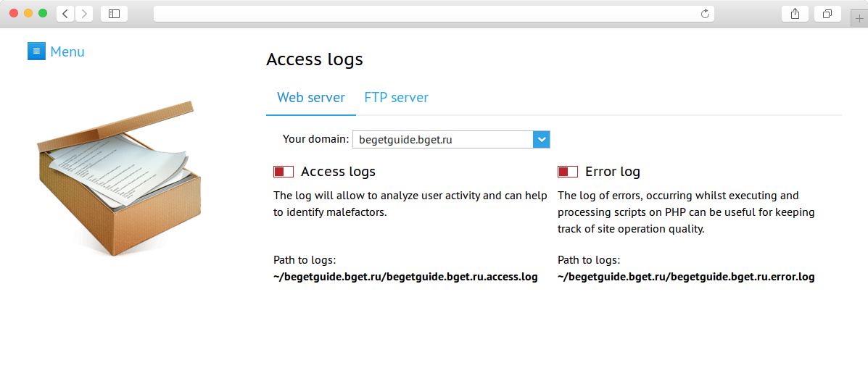Expand domain dropdown blue arrow
The height and width of the screenshot is (376, 868).
(542, 139)
